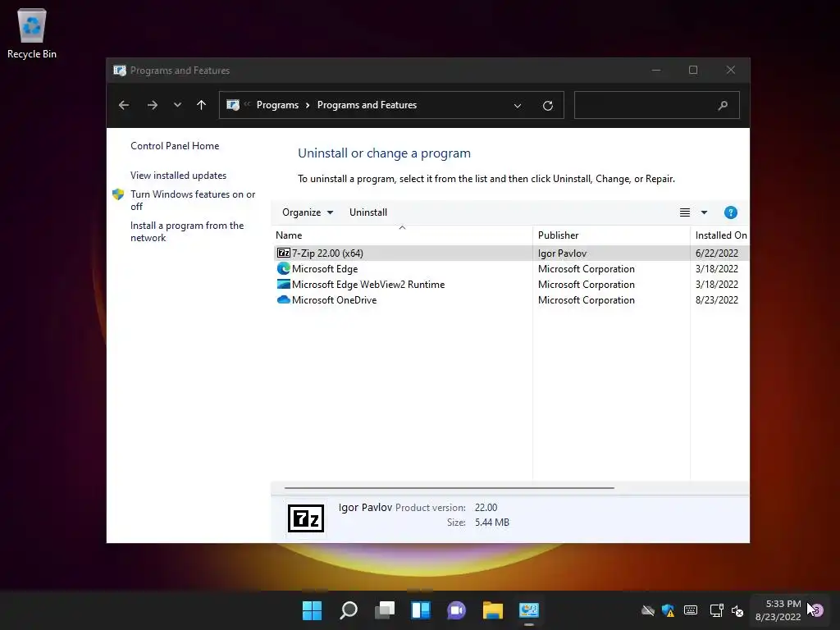This screenshot has width=840, height=630.
Task: Click the touch keyboard tray icon
Action: tap(691, 610)
